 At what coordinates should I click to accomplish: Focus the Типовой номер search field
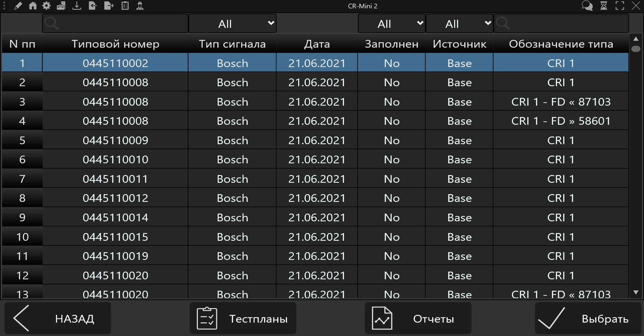[x=115, y=23]
